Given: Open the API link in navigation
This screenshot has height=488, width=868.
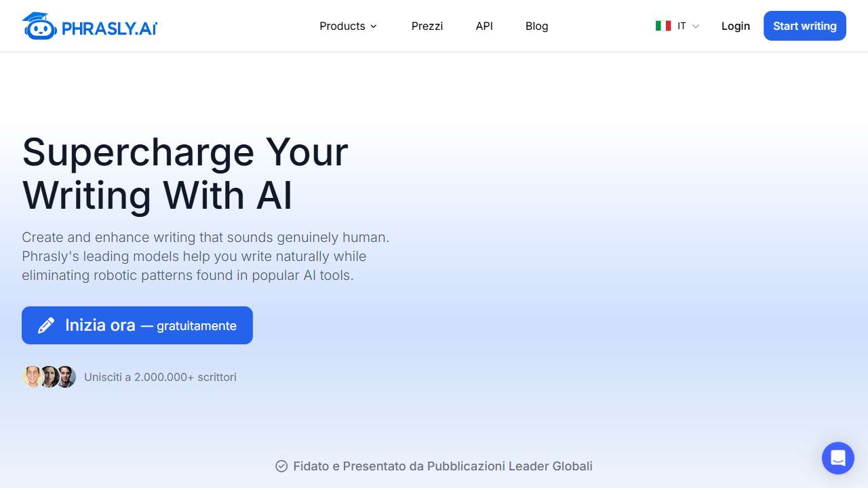Looking at the screenshot, I should pyautogui.click(x=484, y=26).
